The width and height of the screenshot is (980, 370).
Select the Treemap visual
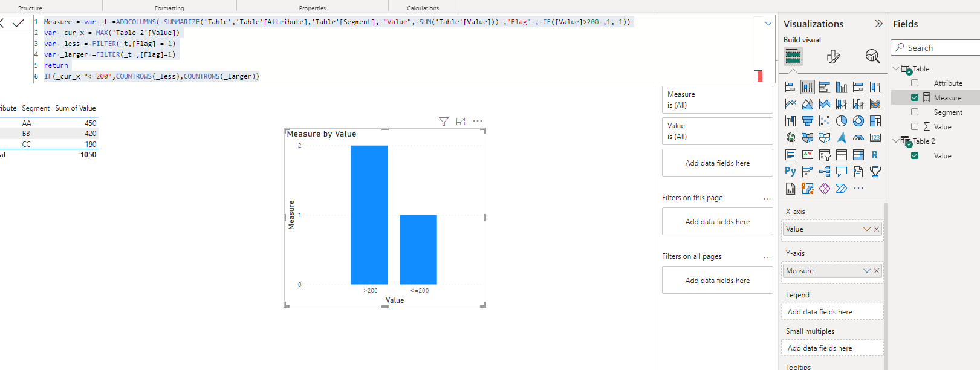(875, 121)
